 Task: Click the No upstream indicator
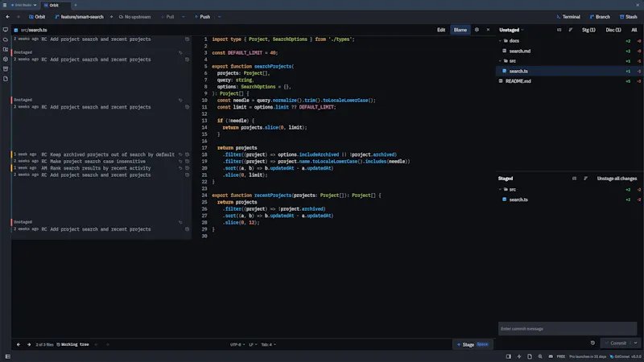pyautogui.click(x=134, y=17)
